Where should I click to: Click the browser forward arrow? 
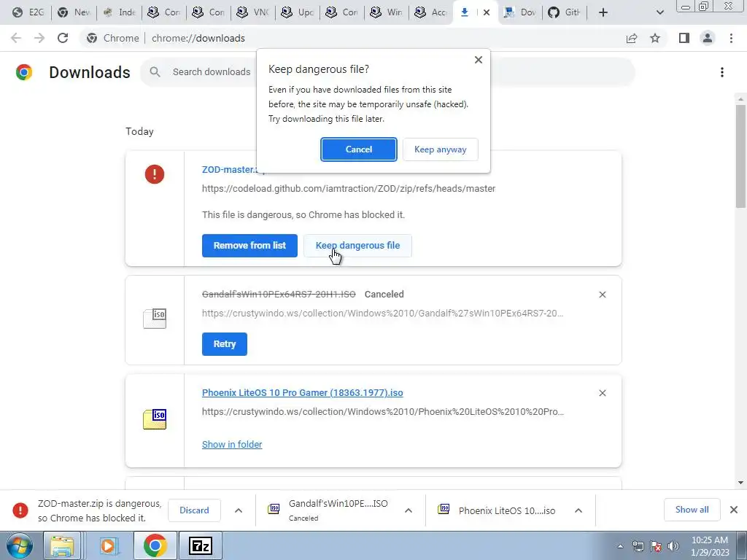[39, 38]
